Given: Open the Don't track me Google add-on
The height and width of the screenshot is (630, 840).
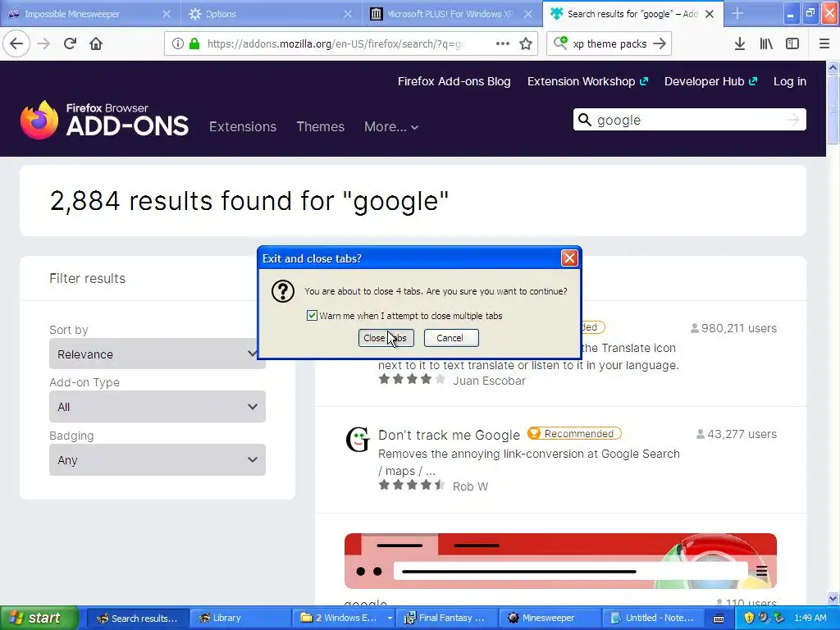Looking at the screenshot, I should tap(449, 435).
